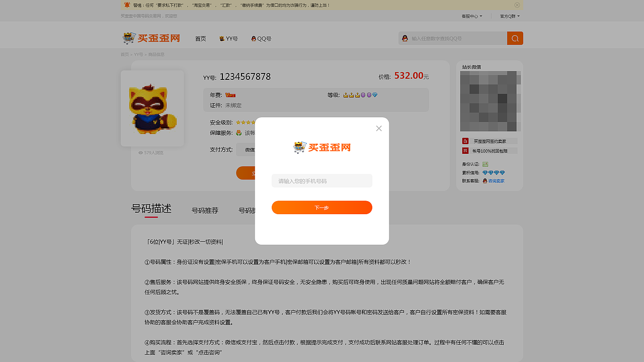Click the QQ penguin icon in search box
The width and height of the screenshot is (644, 362).
(405, 38)
